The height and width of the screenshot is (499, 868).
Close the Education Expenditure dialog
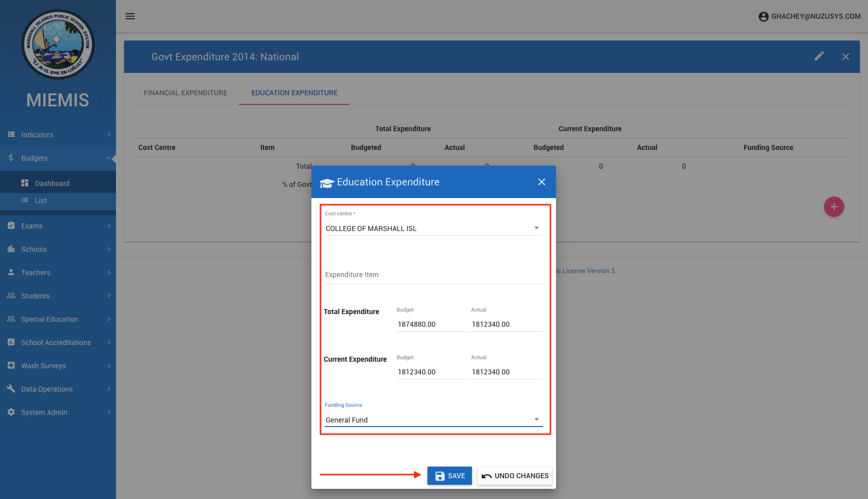541,182
